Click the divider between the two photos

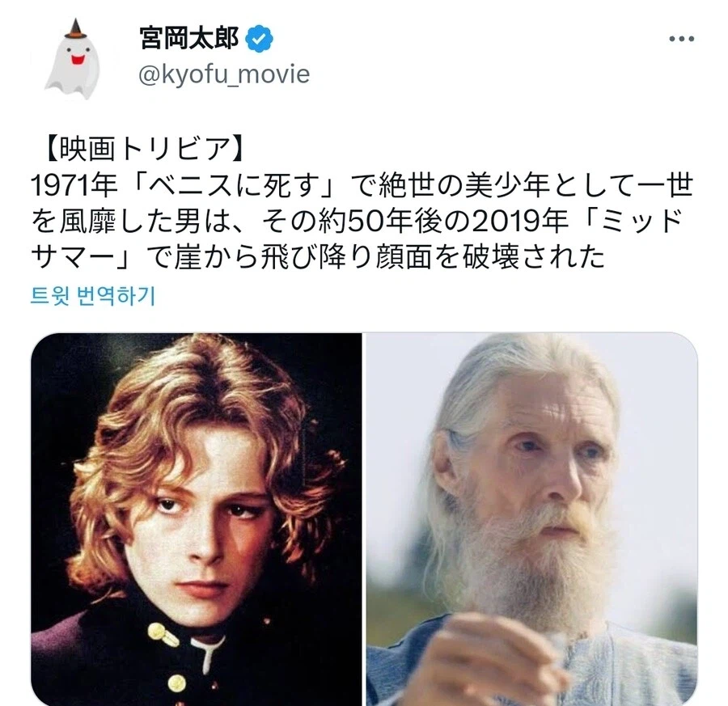coord(364,519)
